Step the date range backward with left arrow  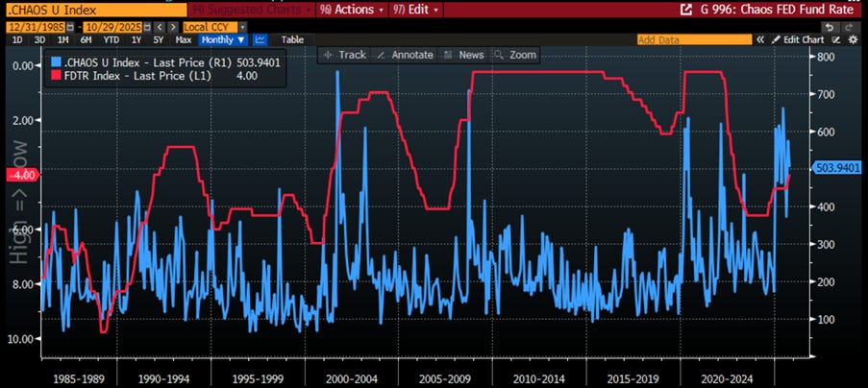point(160,27)
